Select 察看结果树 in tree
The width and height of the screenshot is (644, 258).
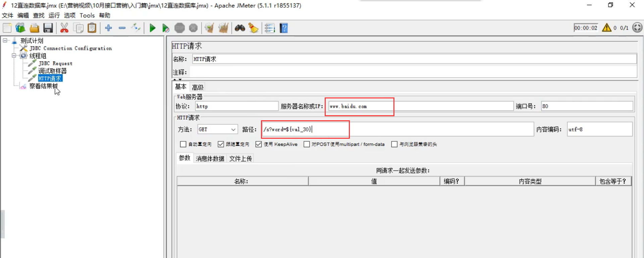click(43, 86)
